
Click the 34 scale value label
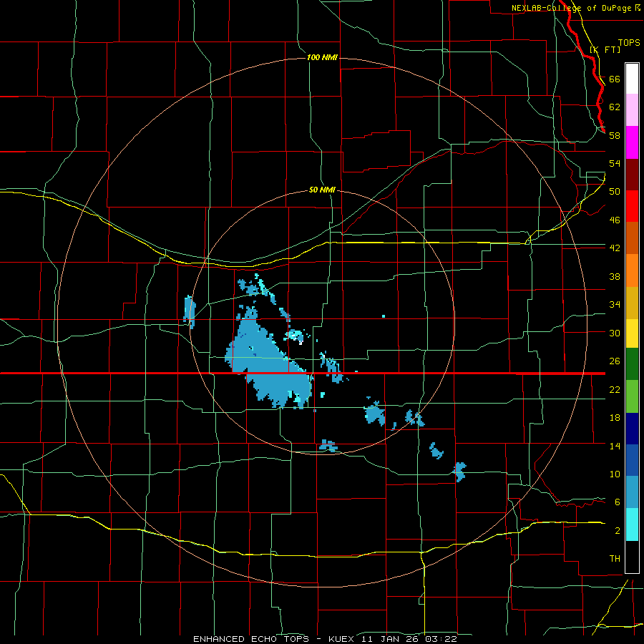point(615,304)
